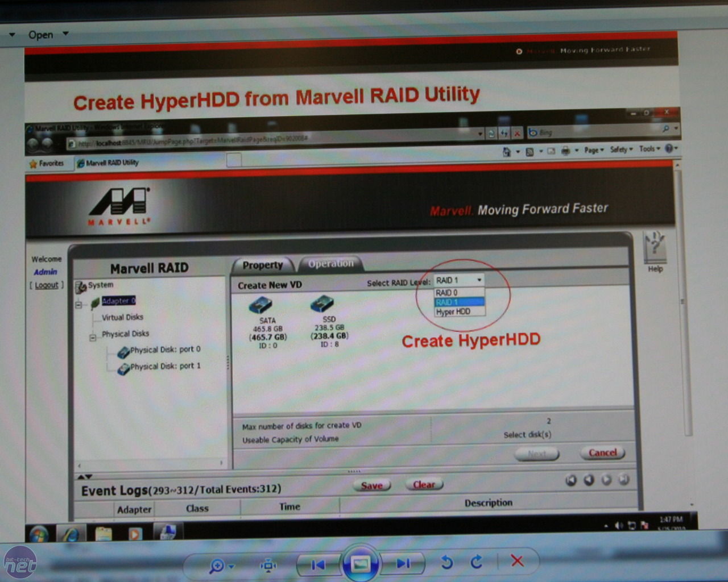728x582 pixels.
Task: Rotate the photo counterclockwise
Action: pyautogui.click(x=447, y=562)
